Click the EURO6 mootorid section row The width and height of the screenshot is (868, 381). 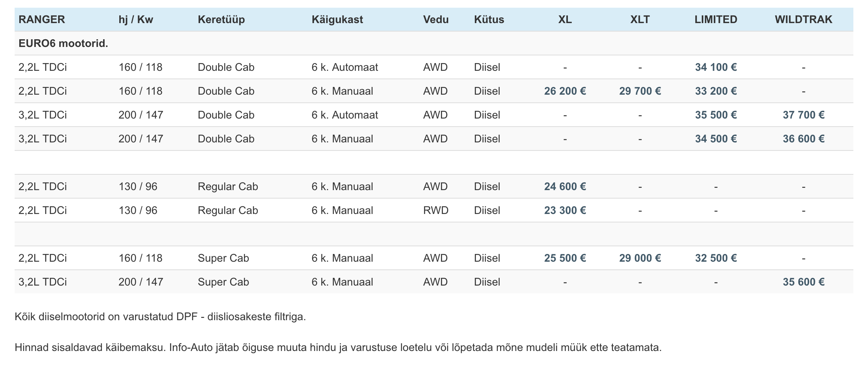pos(434,43)
